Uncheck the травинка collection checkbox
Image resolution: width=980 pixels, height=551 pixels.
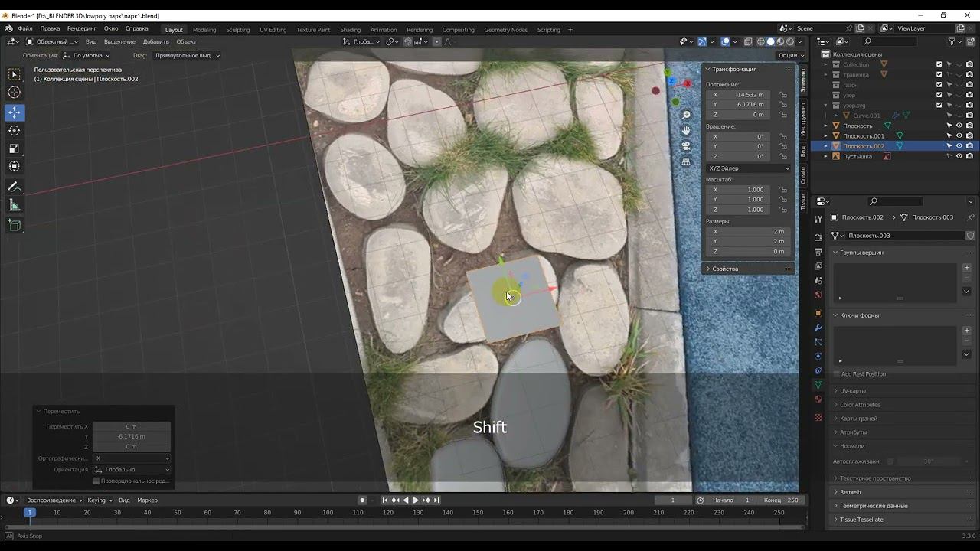click(939, 75)
